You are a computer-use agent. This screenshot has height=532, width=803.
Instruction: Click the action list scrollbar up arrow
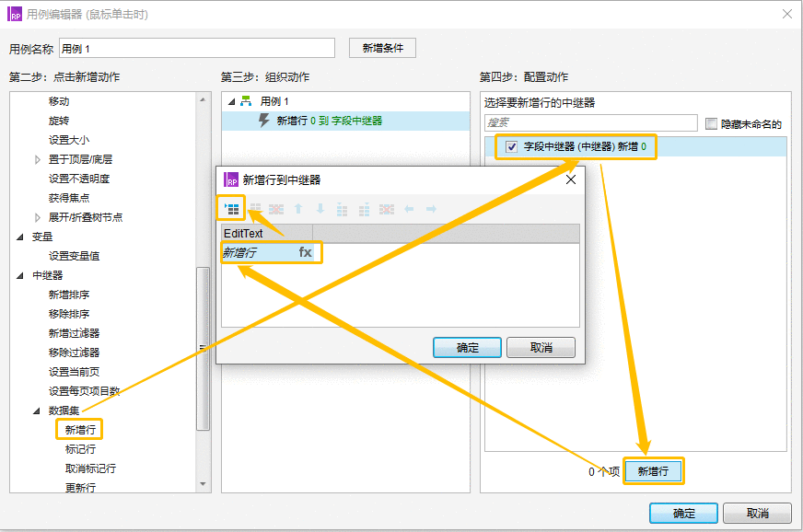tap(203, 99)
